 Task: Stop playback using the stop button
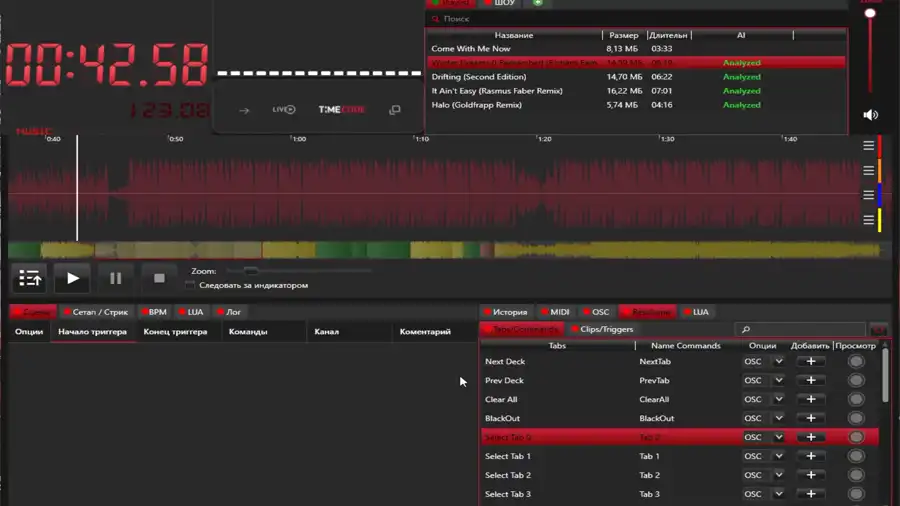click(159, 278)
